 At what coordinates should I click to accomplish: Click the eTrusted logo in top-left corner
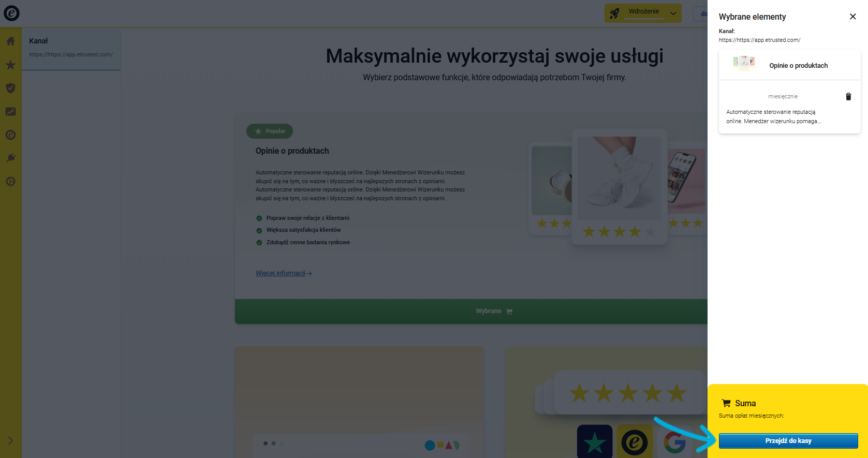11,13
